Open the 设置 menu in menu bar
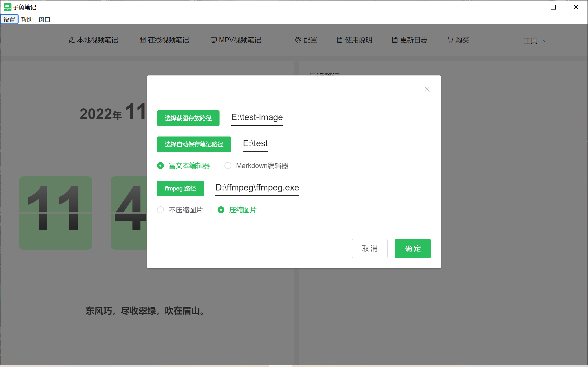Screen dimensions: 588x367 click(x=9, y=20)
